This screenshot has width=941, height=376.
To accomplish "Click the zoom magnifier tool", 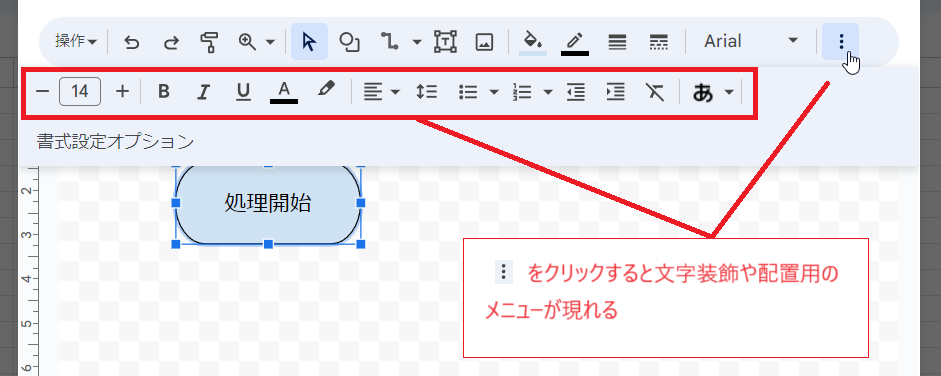I will (x=247, y=41).
